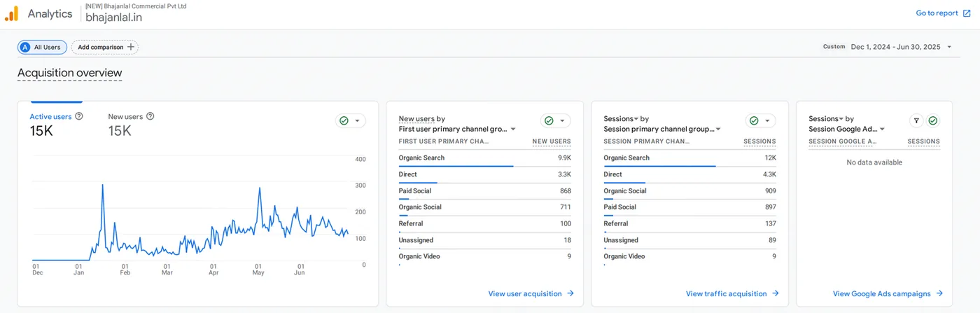Image resolution: width=980 pixels, height=313 pixels.
Task: Select the All Users segment chip
Action: (x=42, y=47)
